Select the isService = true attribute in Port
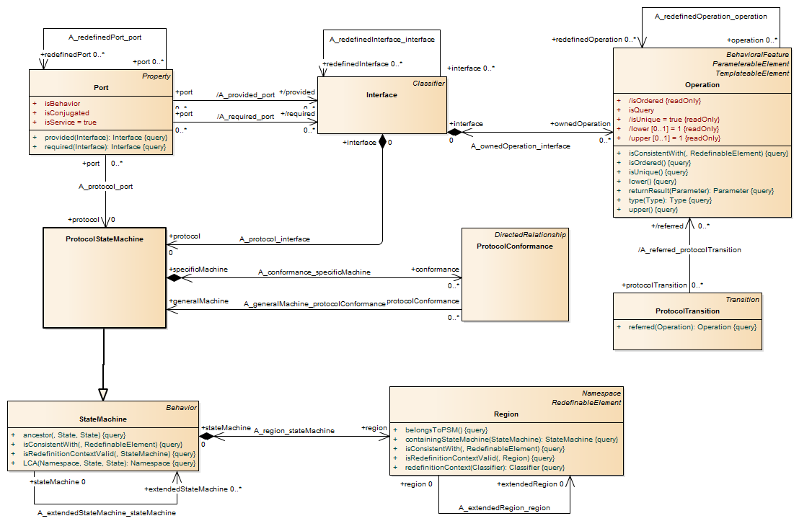 71,123
